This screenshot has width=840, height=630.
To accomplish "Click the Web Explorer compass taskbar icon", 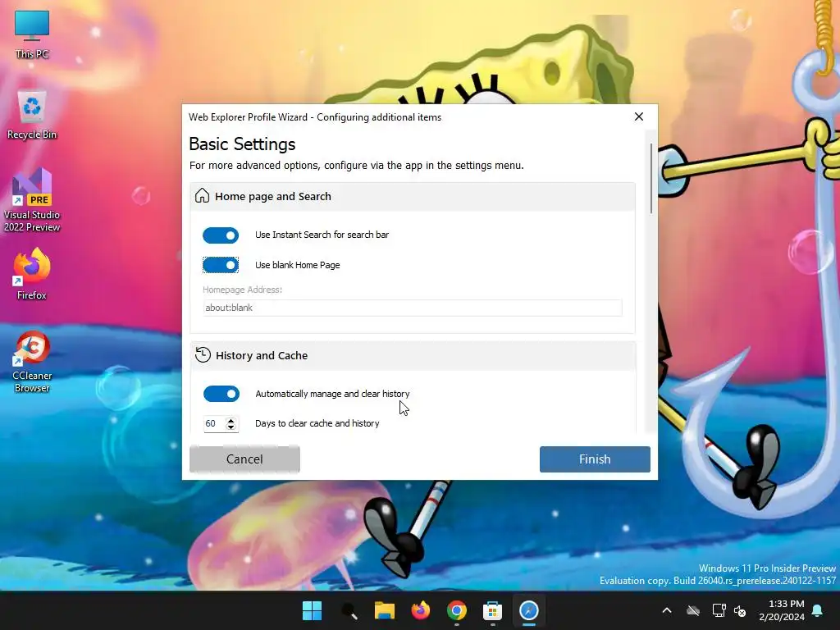I will (x=529, y=610).
